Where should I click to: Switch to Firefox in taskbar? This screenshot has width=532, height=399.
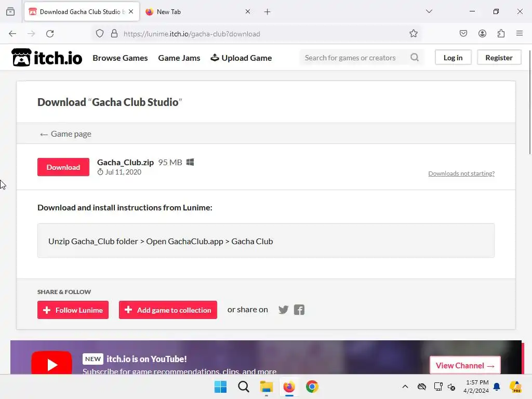pyautogui.click(x=289, y=387)
